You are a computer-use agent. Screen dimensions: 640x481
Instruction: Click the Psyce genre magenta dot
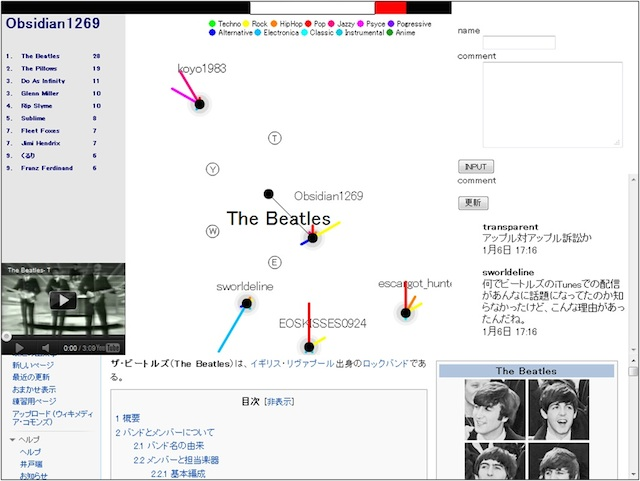[x=360, y=24]
